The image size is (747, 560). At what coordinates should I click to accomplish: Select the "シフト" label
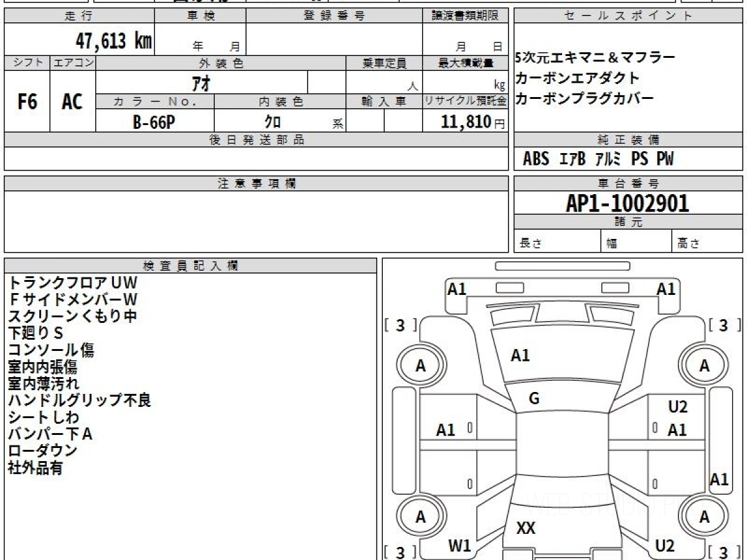tap(27, 63)
